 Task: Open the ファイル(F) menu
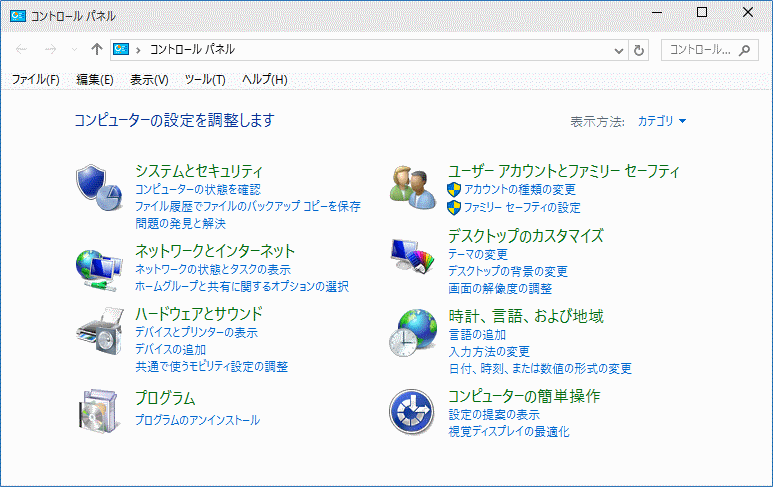(x=35, y=79)
